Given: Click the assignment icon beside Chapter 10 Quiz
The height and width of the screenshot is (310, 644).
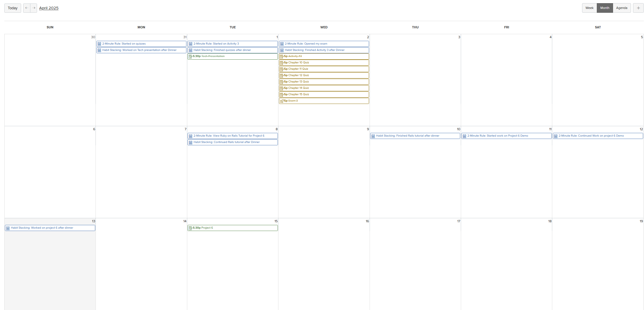Looking at the screenshot, I should [282, 63].
